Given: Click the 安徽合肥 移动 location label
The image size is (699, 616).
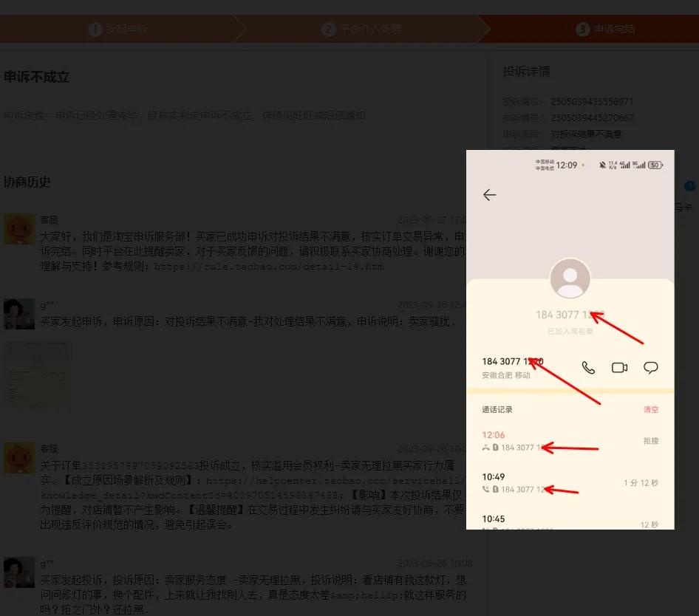Looking at the screenshot, I should 506,375.
